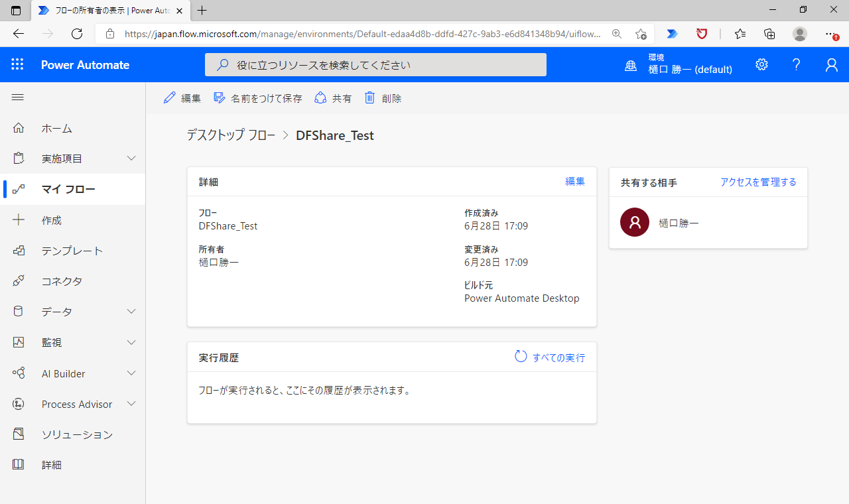
Task: Focus the resource search box
Action: (x=375, y=64)
